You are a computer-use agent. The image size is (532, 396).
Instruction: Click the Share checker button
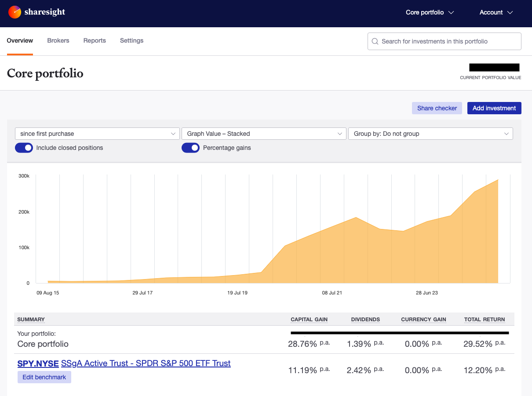(x=437, y=108)
